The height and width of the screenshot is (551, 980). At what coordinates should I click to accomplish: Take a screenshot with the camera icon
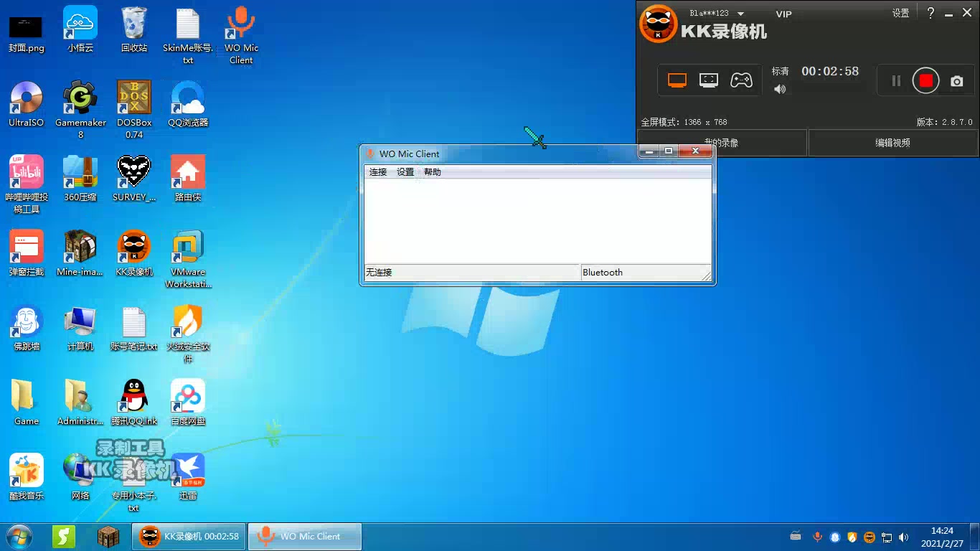pos(957,82)
